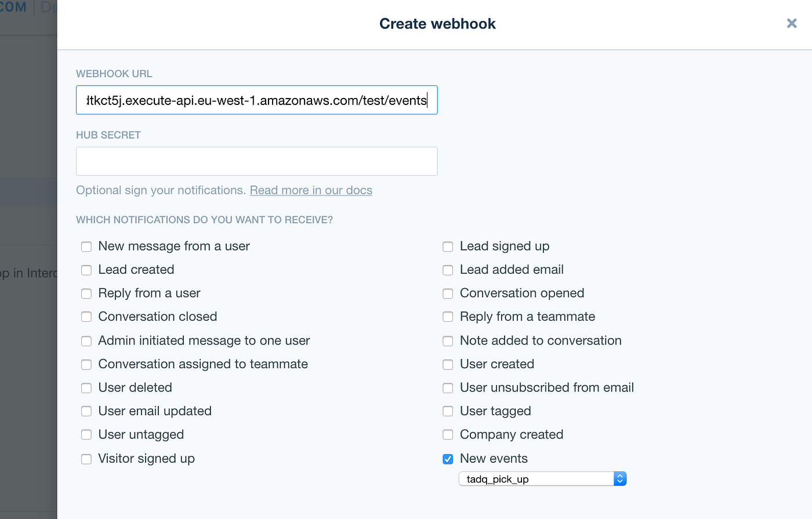The image size is (812, 519).
Task: Check User email updated
Action: [x=86, y=411]
